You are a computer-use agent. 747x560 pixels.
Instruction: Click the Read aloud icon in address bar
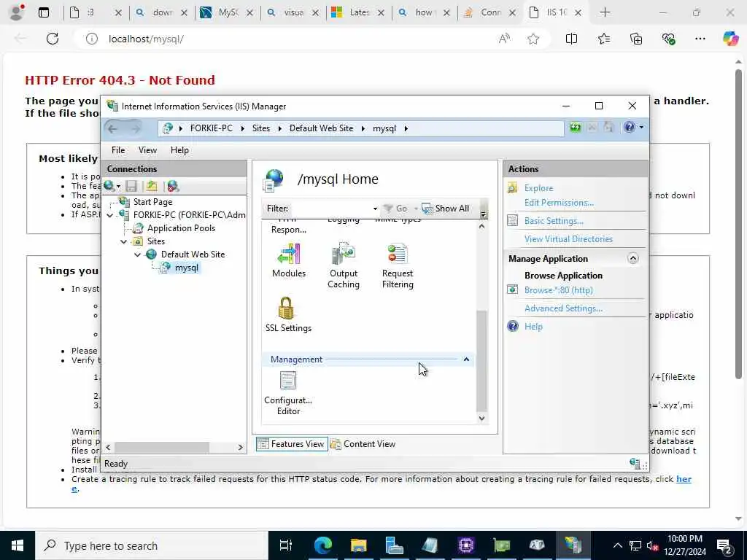(x=504, y=39)
